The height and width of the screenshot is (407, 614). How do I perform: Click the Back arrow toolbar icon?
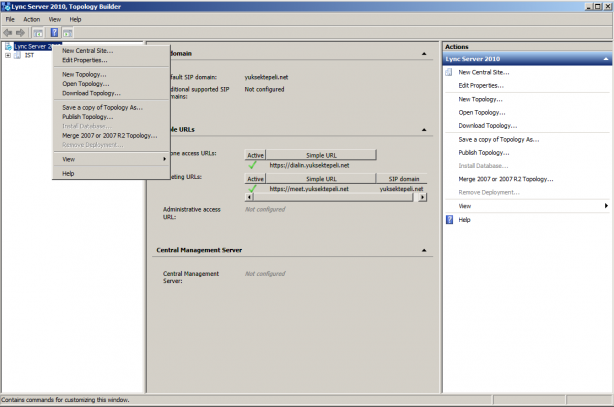[7, 33]
